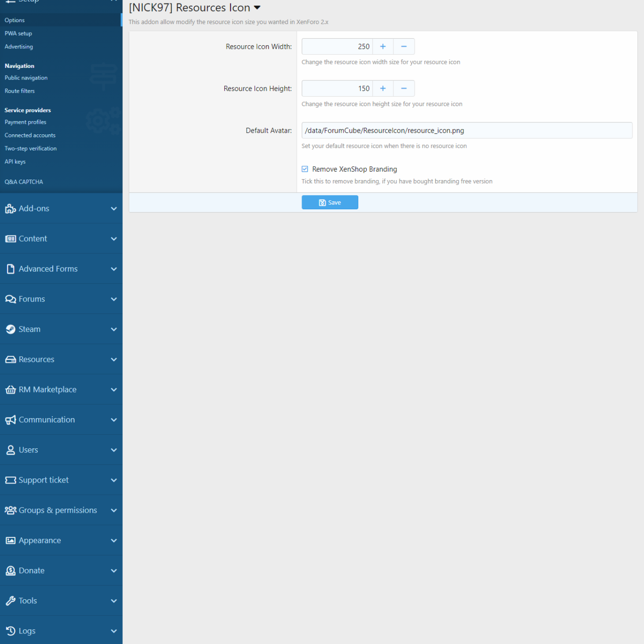The image size is (644, 644).
Task: Click the Steam logo icon in sidebar
Action: pos(11,330)
